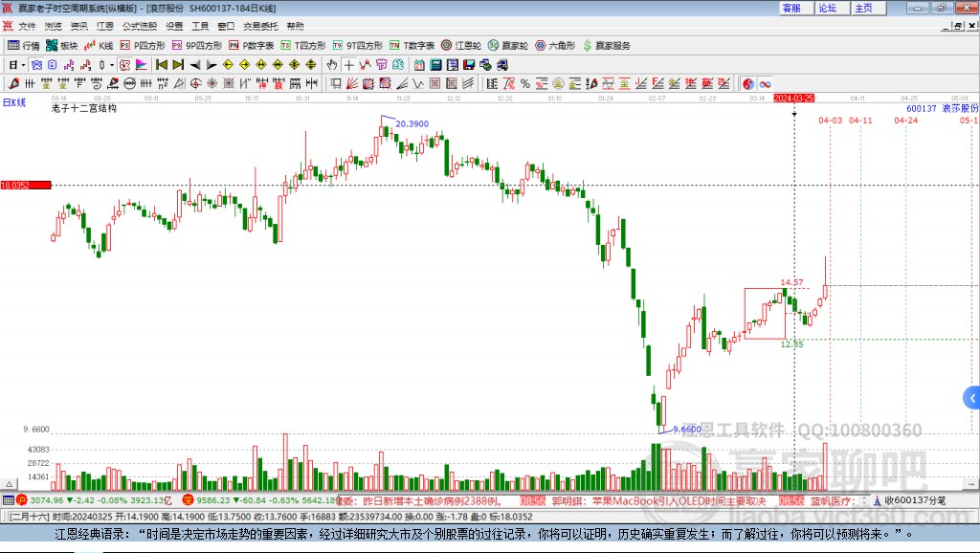
Task: Click the 04-03 forecast date marker
Action: click(x=830, y=120)
